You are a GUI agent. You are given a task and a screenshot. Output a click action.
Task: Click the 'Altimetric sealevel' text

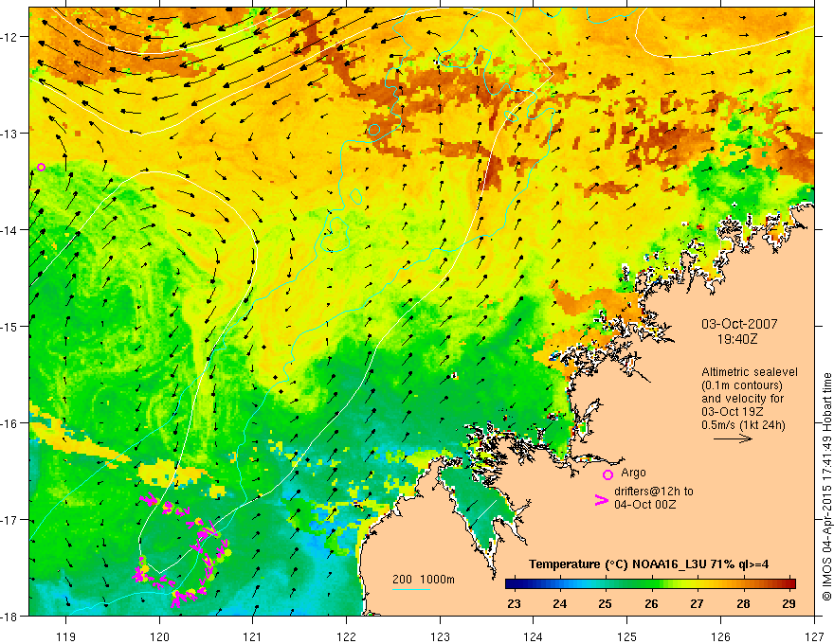point(749,372)
